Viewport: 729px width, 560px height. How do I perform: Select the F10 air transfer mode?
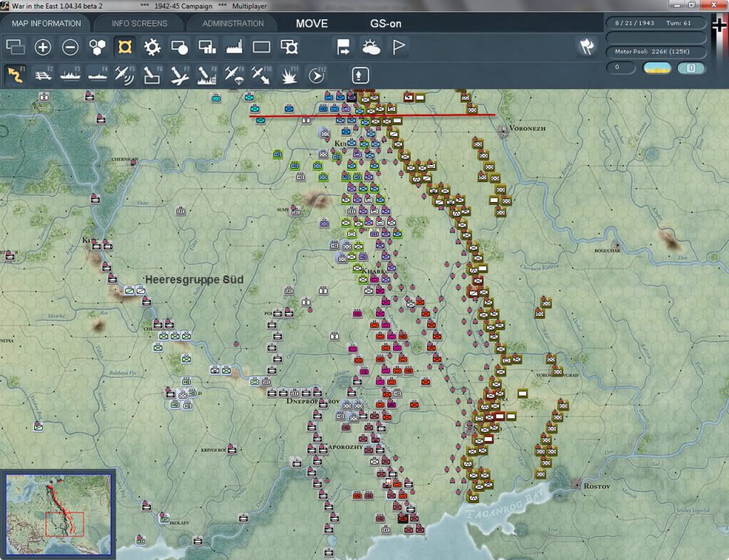pos(261,75)
